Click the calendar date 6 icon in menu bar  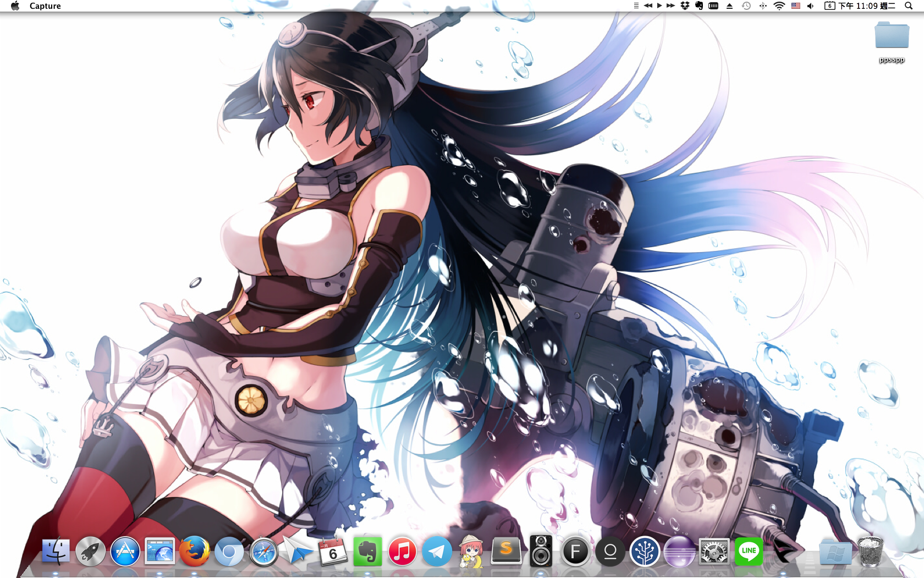point(829,6)
